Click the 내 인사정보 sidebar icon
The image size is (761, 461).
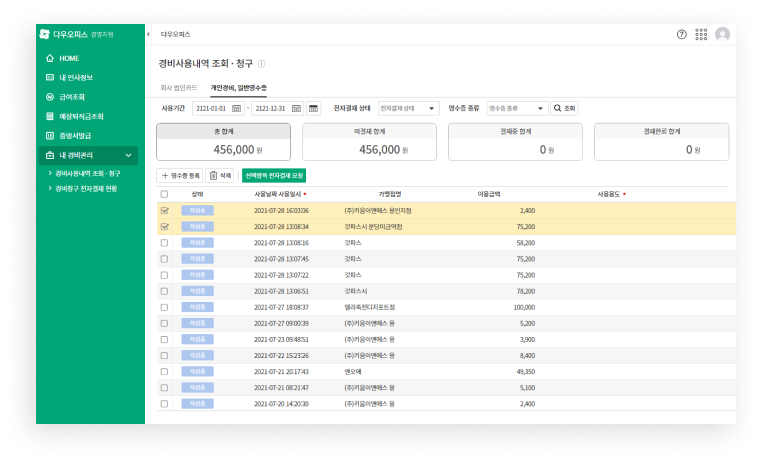[50, 78]
